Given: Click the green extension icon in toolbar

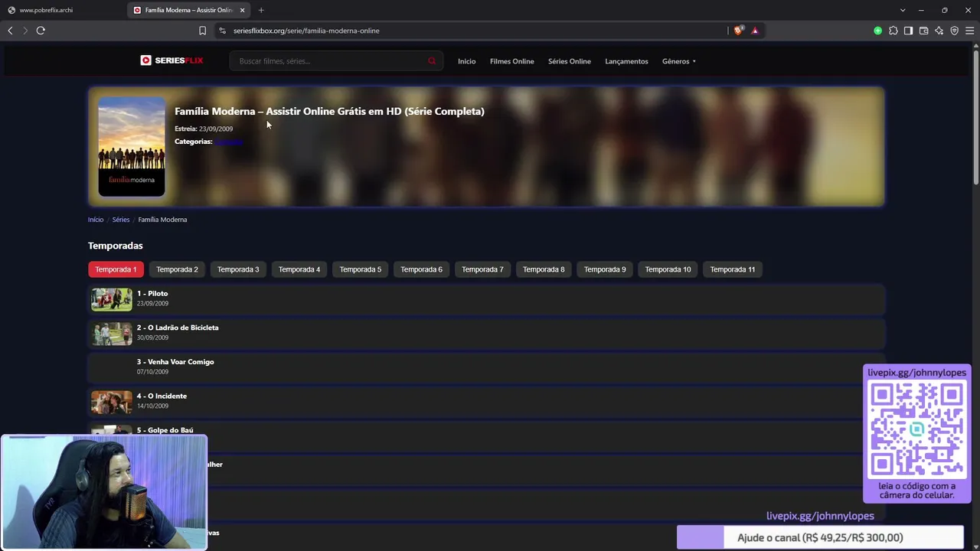Looking at the screenshot, I should [x=877, y=31].
